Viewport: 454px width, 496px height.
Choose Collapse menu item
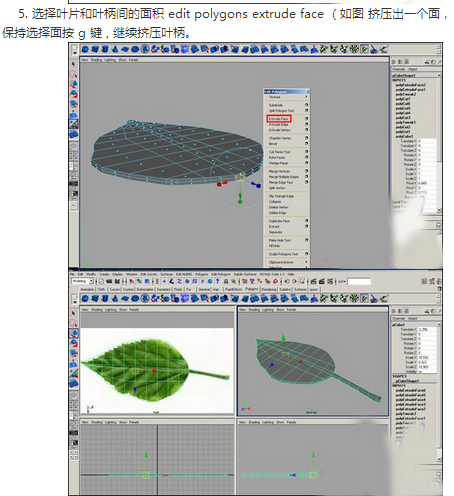(x=275, y=202)
